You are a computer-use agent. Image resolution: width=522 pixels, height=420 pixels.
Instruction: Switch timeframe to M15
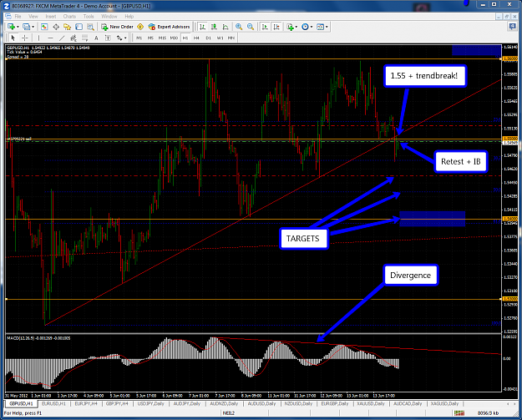(162, 38)
